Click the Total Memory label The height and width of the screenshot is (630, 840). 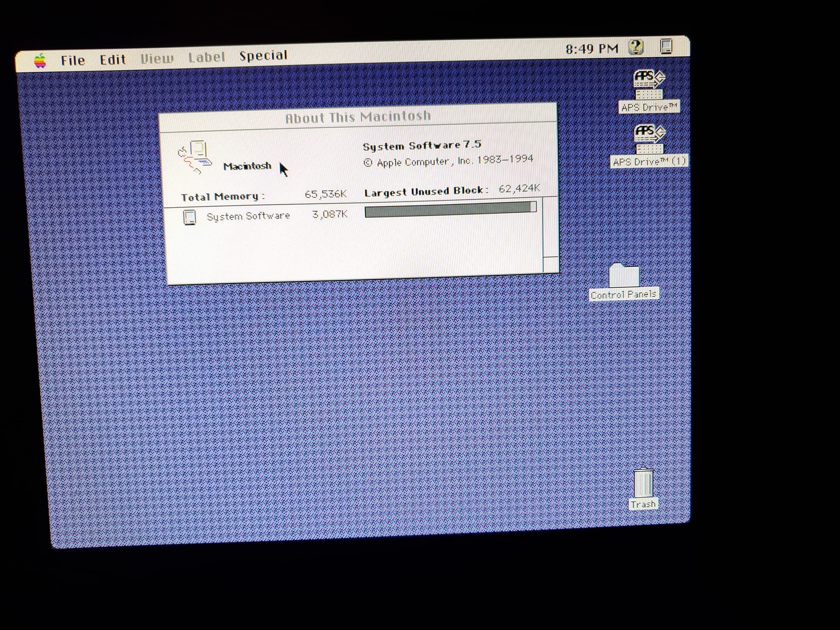tap(223, 197)
